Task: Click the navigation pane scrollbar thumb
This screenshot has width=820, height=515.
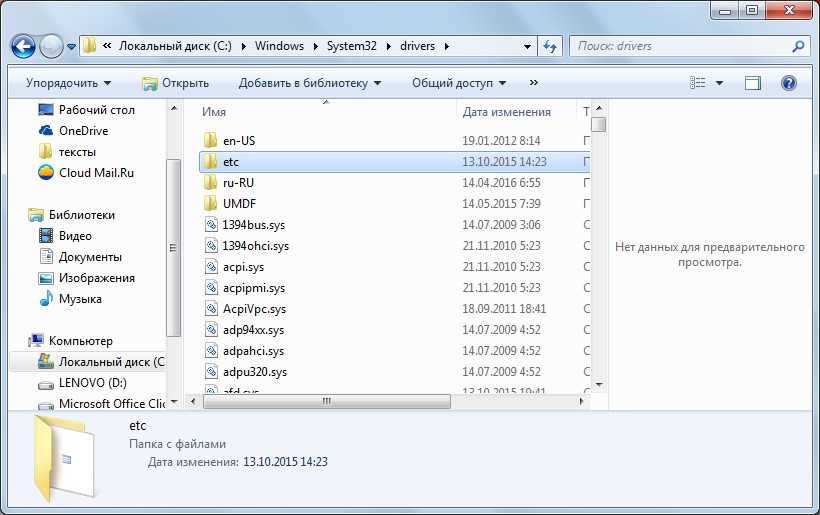Action: (x=174, y=248)
